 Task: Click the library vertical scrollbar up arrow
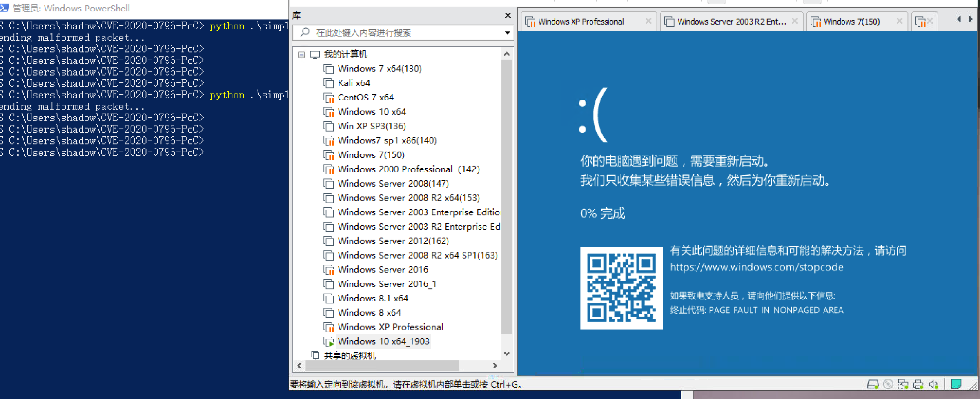(x=507, y=54)
